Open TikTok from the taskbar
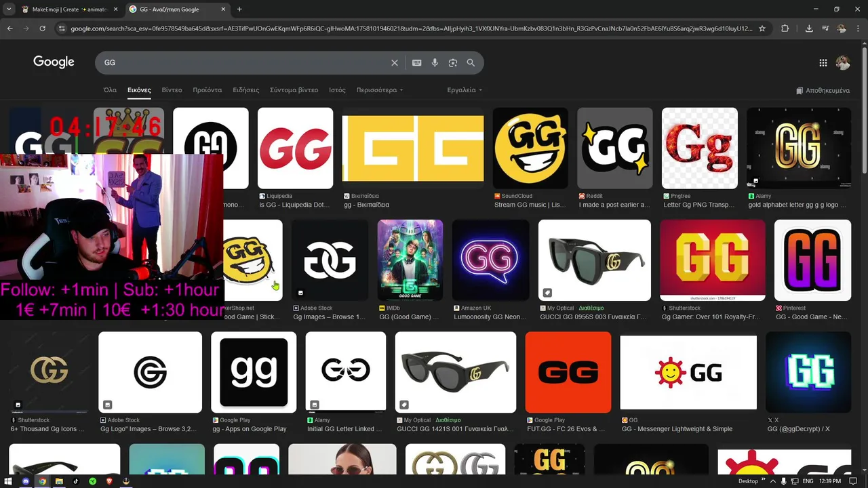This screenshot has height=488, width=868. tap(76, 481)
